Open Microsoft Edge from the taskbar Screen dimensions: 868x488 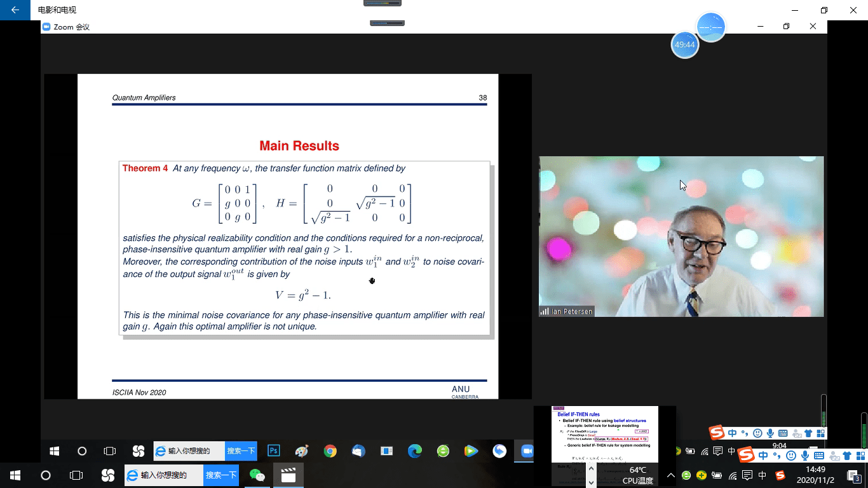click(x=414, y=451)
